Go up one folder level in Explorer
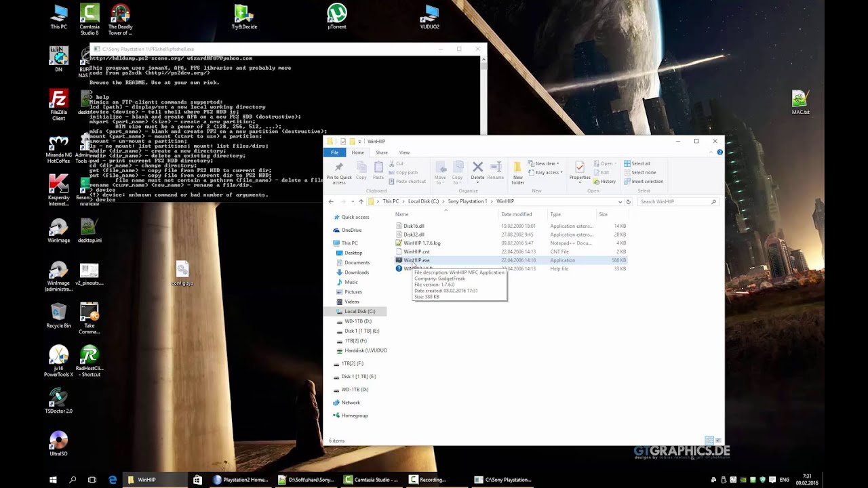The image size is (868, 488). point(361,201)
